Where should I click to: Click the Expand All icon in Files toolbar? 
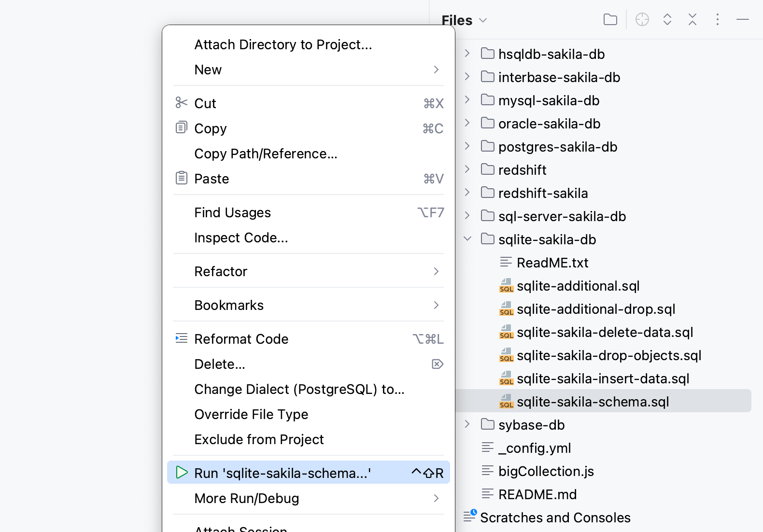tap(667, 20)
